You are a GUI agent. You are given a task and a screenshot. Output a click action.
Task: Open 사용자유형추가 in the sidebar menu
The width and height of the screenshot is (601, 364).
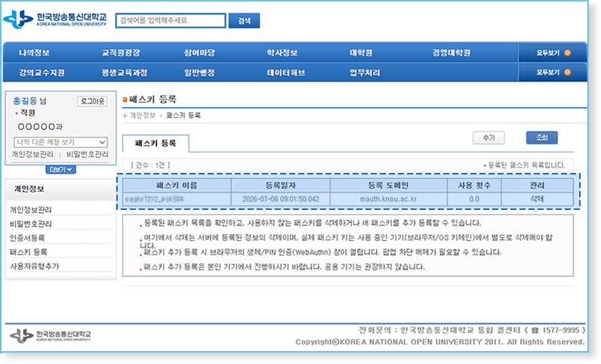coord(35,266)
